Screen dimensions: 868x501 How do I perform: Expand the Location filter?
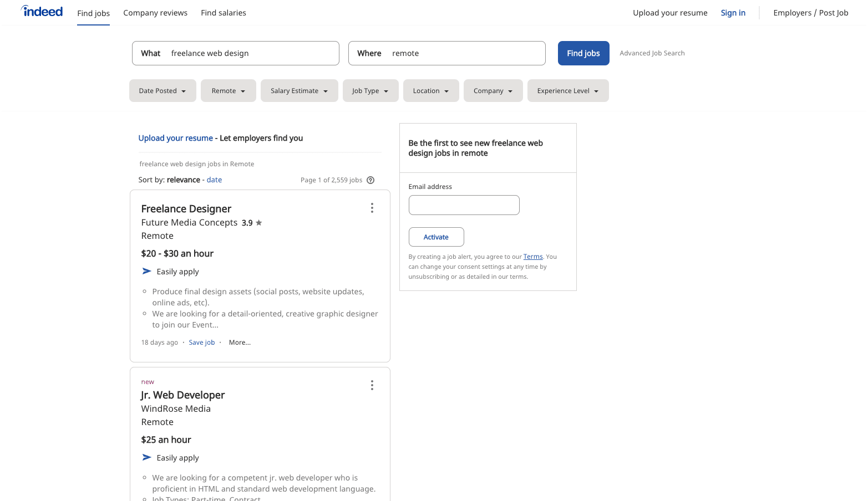point(430,90)
